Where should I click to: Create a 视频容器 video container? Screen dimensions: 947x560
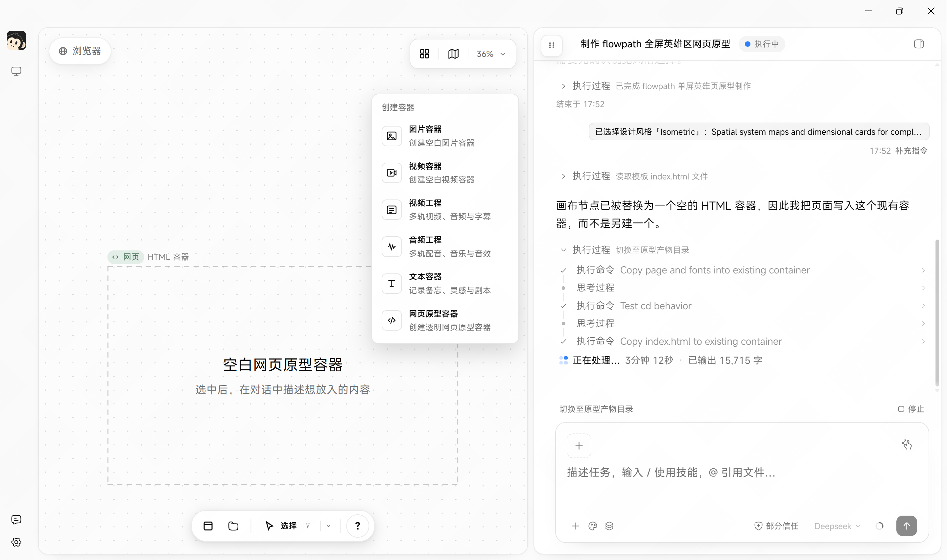(445, 173)
